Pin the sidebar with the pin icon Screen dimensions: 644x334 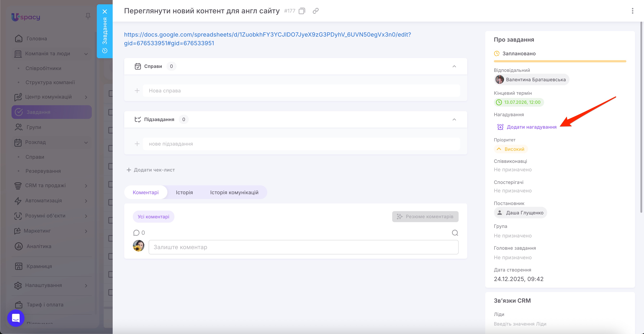[x=88, y=16]
